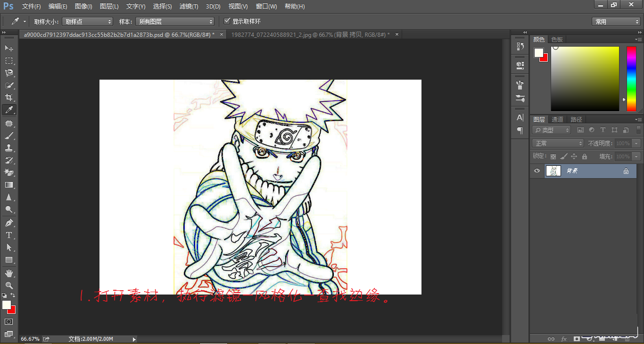Open the 取样大小 dropdown
This screenshot has width=644, height=344.
coord(88,21)
